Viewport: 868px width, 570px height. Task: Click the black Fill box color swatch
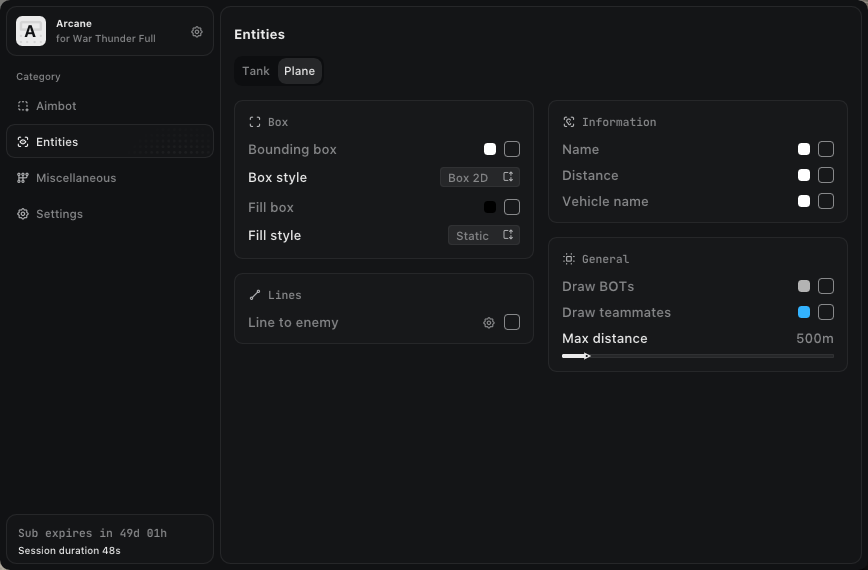click(x=490, y=207)
